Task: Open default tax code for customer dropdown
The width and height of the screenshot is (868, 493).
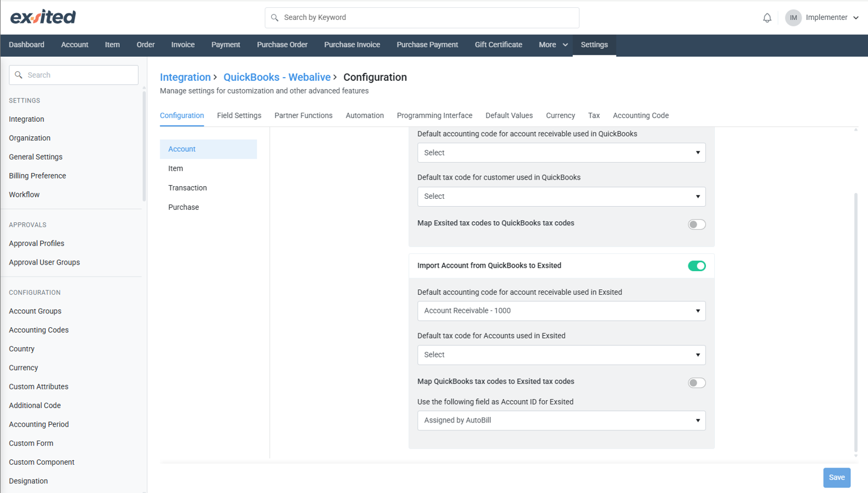Action: (x=561, y=196)
